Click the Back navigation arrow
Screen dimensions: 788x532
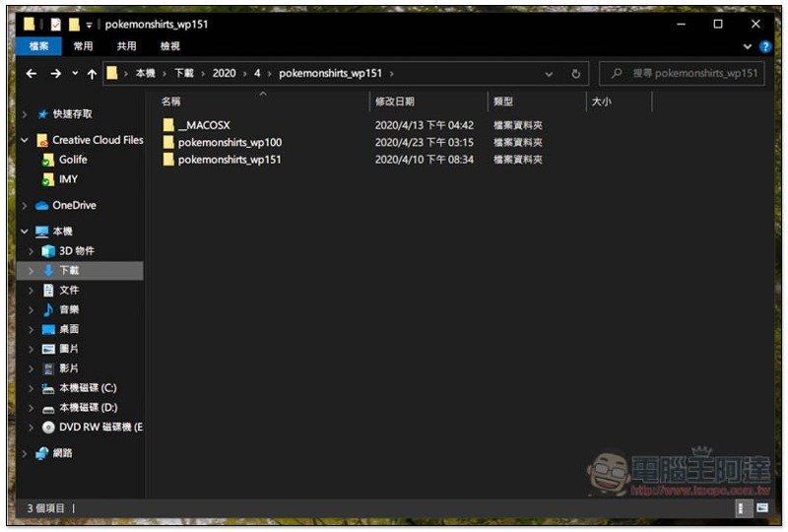32,74
